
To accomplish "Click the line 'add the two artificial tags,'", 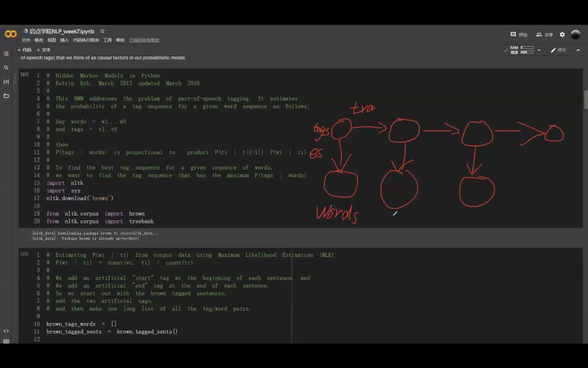I will [104, 301].
